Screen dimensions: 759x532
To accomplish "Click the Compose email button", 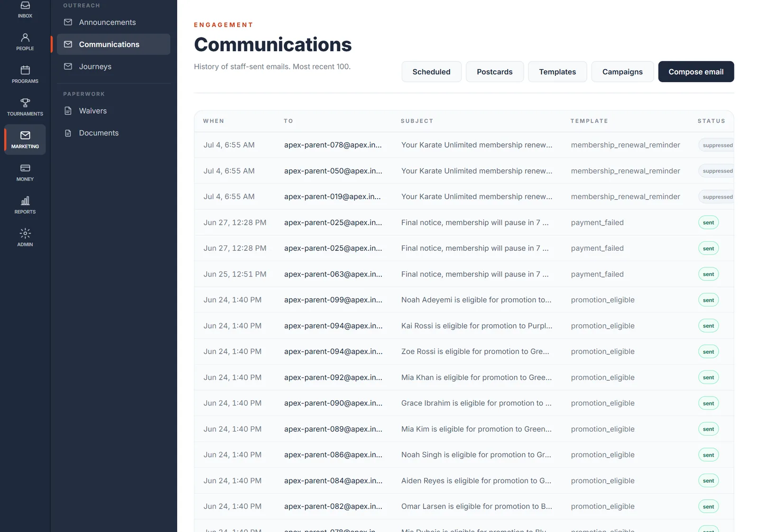I will point(696,72).
